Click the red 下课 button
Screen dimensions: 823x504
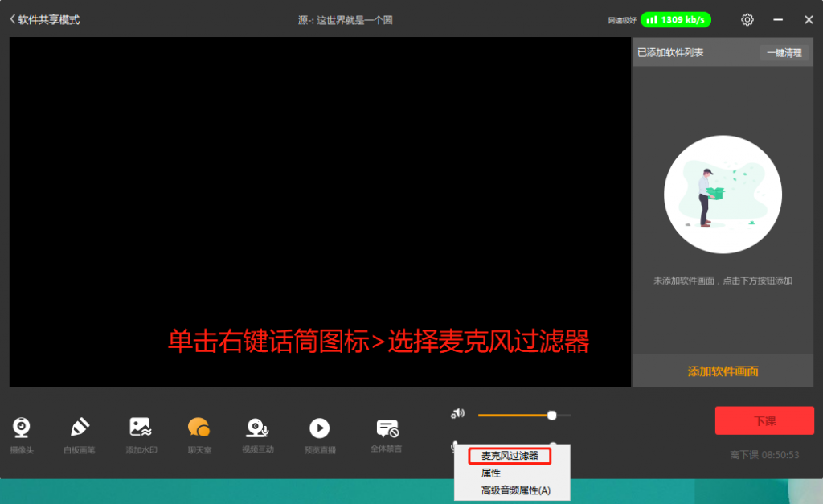click(x=764, y=420)
